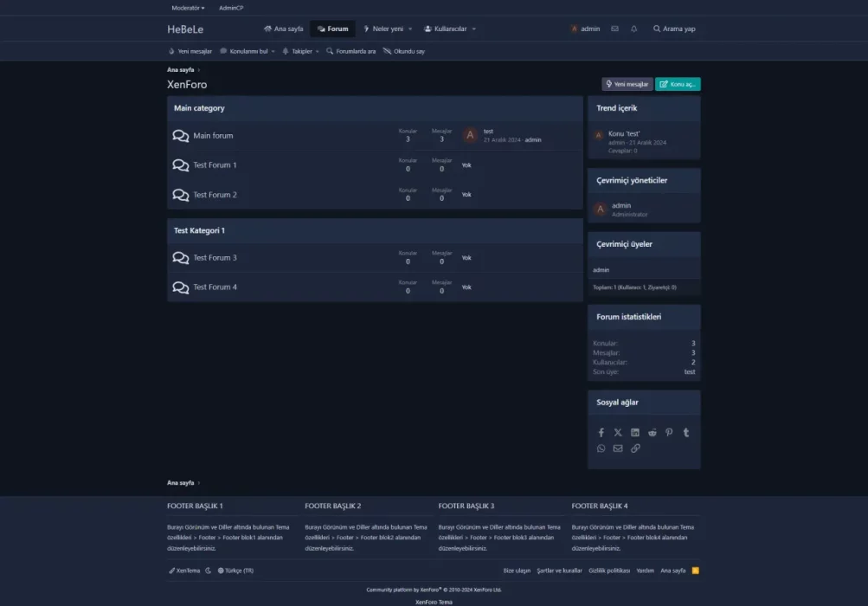Viewport: 868px width, 606px height.
Task: Open the RSS feed icon in the footer
Action: (696, 570)
